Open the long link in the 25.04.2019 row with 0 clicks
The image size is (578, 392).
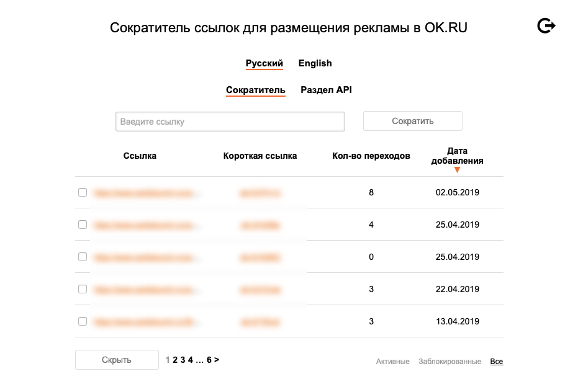click(147, 257)
